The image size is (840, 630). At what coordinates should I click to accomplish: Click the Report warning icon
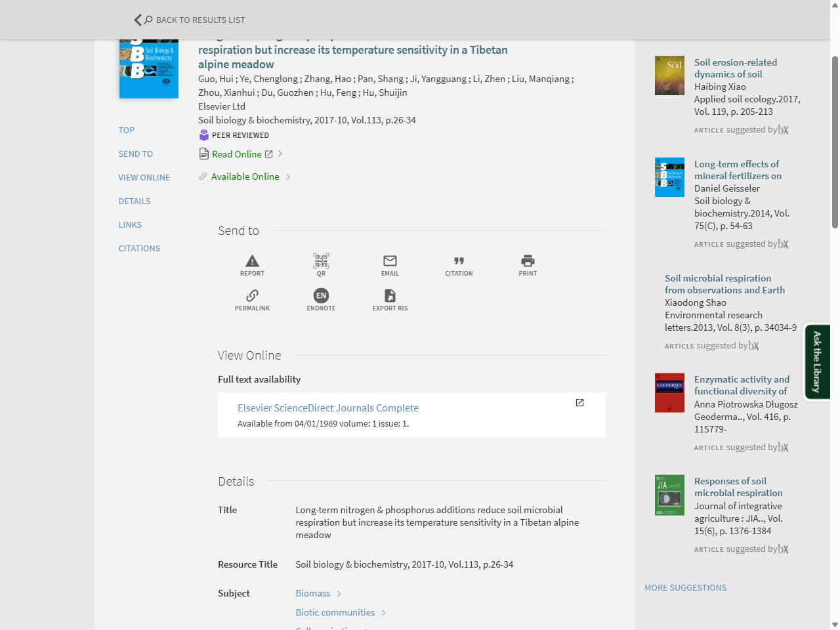coord(252,261)
